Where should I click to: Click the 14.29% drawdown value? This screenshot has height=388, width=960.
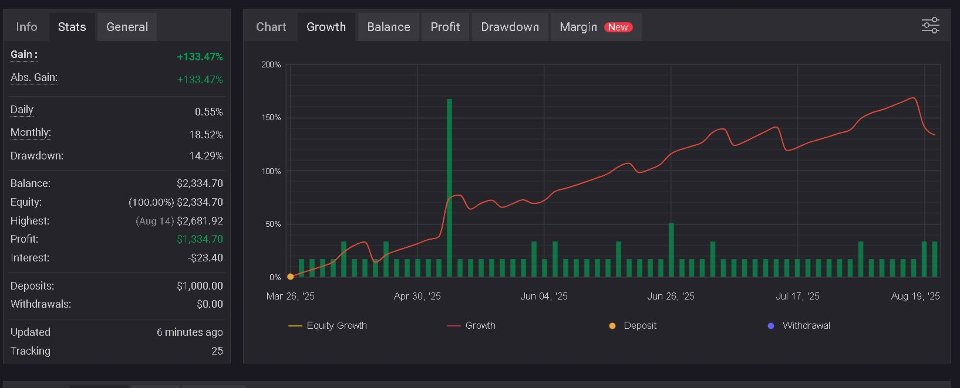(206, 156)
